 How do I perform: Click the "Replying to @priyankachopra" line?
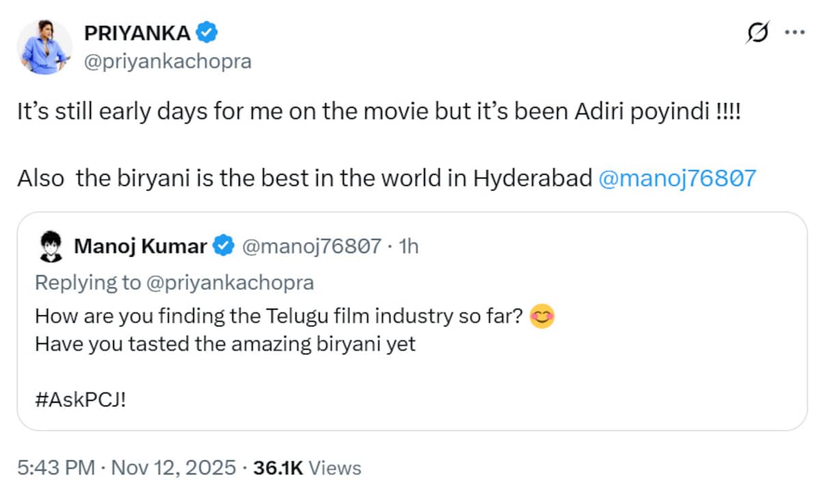[x=174, y=282]
